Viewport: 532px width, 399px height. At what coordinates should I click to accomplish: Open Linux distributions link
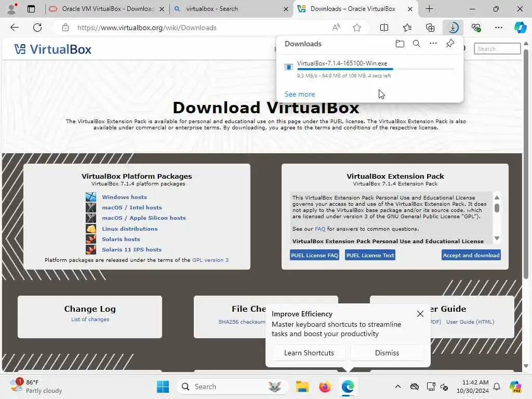pos(129,229)
